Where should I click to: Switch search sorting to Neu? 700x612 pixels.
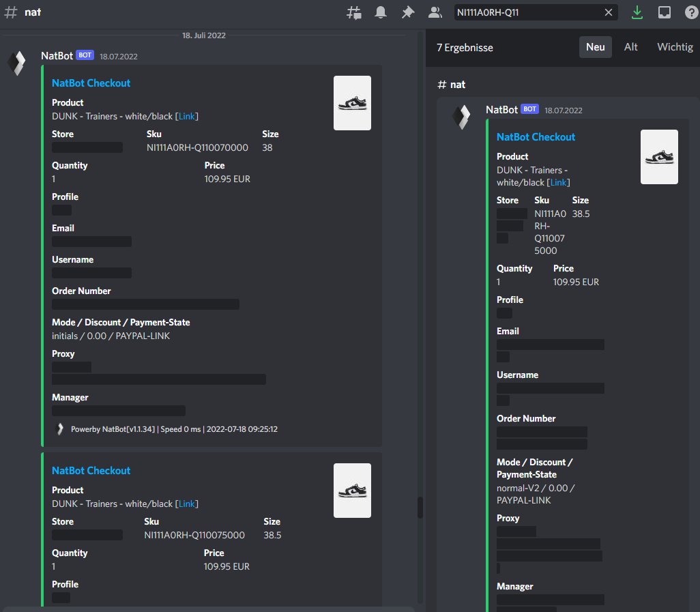coord(595,46)
